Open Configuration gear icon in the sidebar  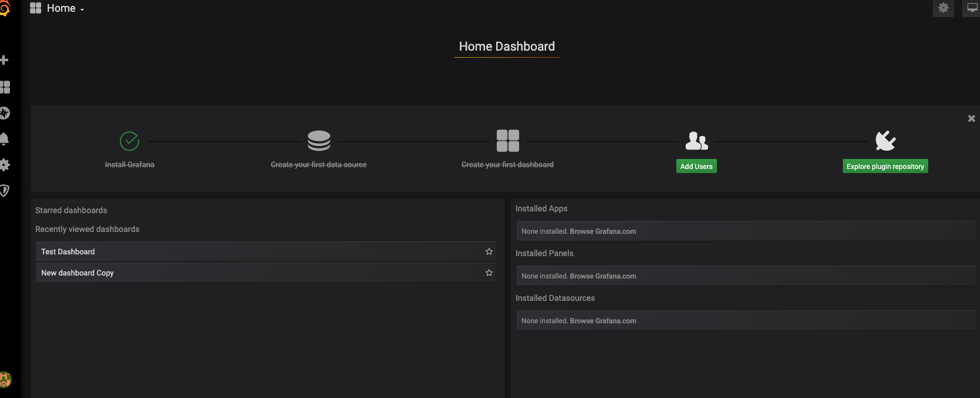[5, 165]
